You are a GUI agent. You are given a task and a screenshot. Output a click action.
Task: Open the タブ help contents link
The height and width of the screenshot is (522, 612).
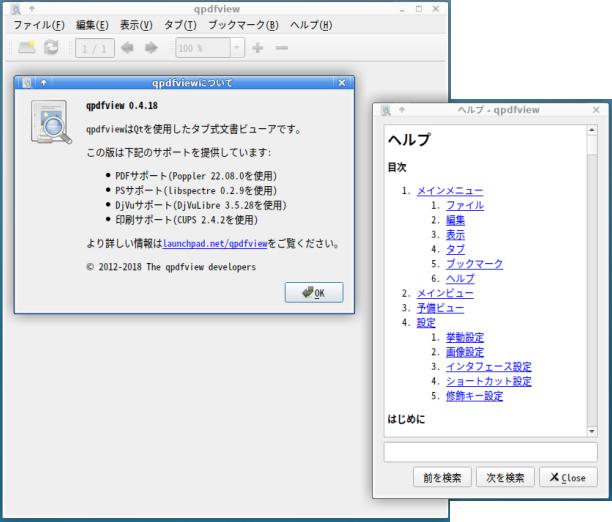click(455, 249)
